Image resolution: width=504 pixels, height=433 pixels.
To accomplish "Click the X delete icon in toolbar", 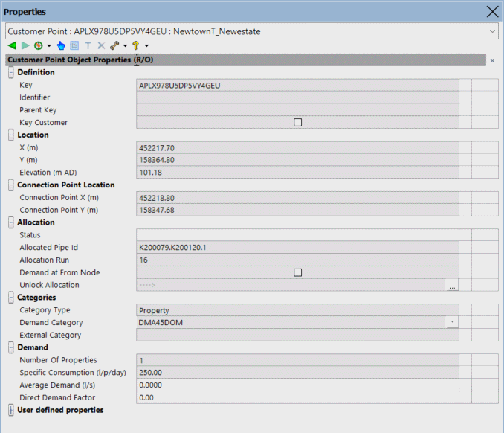I will tap(101, 45).
